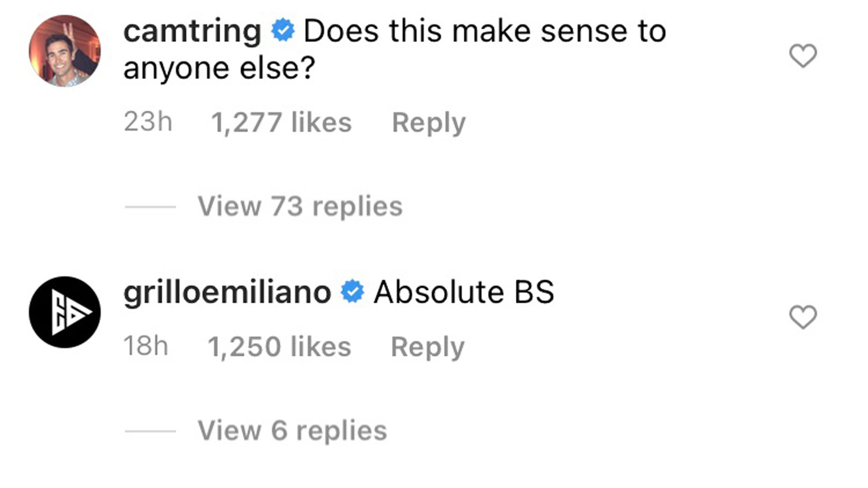Click the line beside View 6 replies

[x=150, y=431]
